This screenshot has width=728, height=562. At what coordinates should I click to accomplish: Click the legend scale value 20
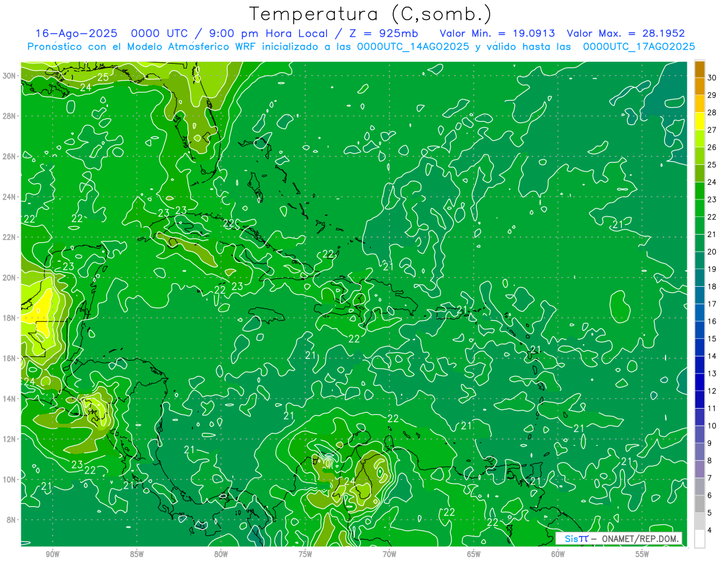[x=713, y=252]
